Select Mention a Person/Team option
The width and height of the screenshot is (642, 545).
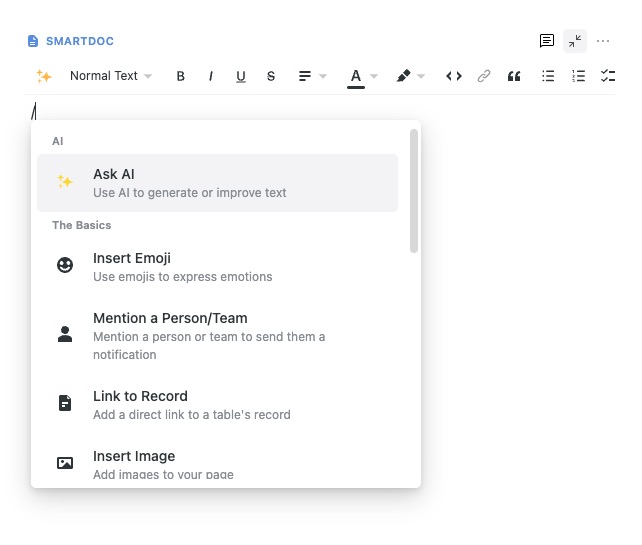tap(217, 336)
